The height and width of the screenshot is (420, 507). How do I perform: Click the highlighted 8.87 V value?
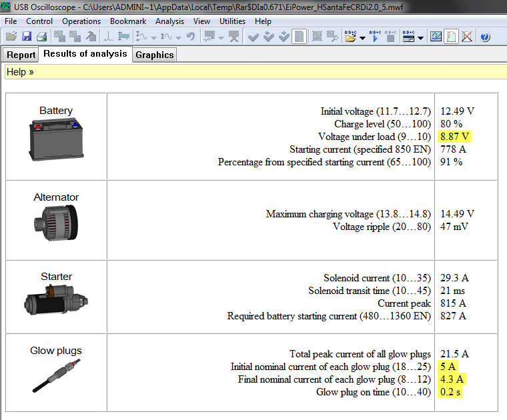pos(455,137)
